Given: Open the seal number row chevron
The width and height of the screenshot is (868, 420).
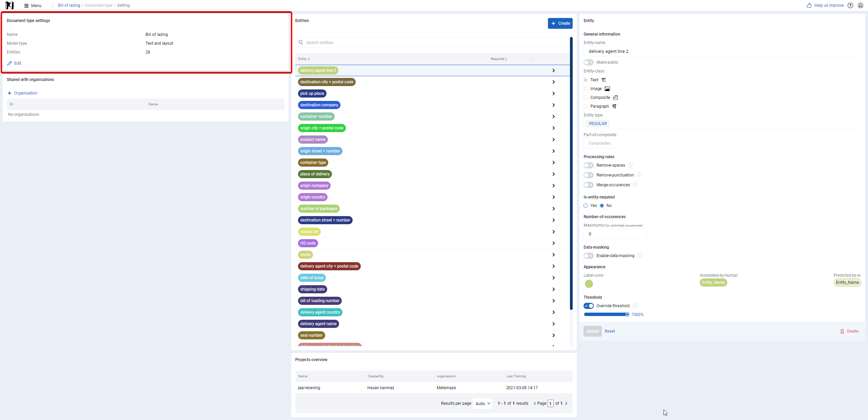Looking at the screenshot, I should click(x=553, y=335).
